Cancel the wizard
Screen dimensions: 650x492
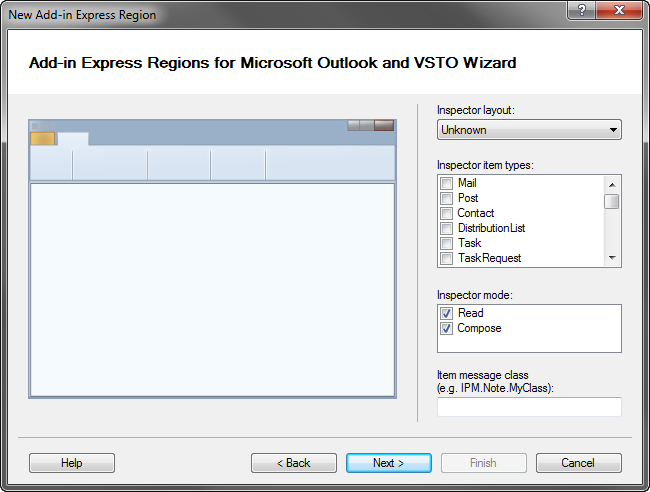[578, 463]
